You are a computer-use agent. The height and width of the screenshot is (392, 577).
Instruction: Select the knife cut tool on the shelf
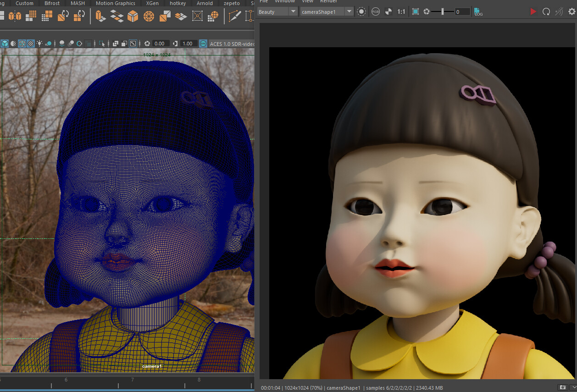tap(235, 17)
